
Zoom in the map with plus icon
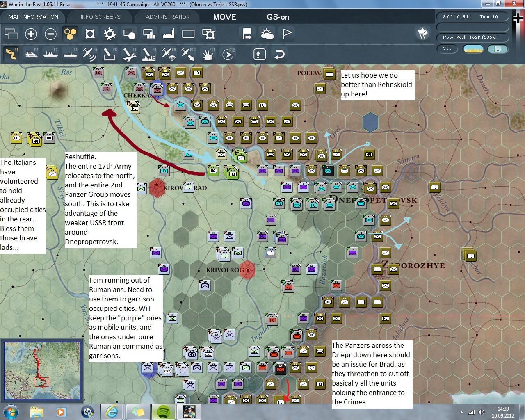(x=31, y=34)
